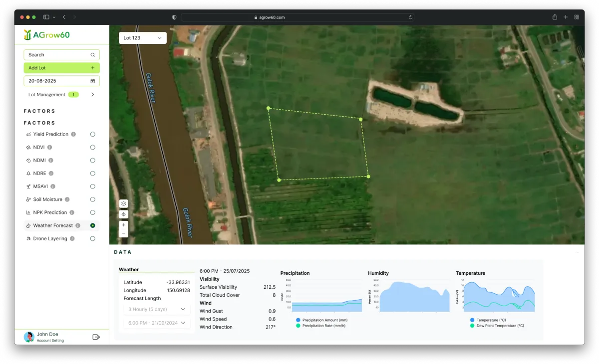Select the NDVI radio button
The image size is (599, 364).
tap(92, 147)
